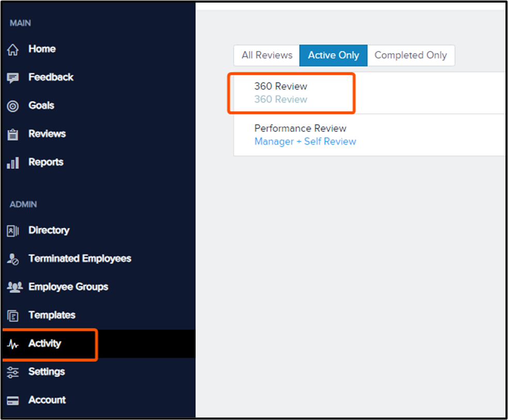Image resolution: width=508 pixels, height=420 pixels.
Task: Open Reports via the bar chart icon
Action: 13,162
